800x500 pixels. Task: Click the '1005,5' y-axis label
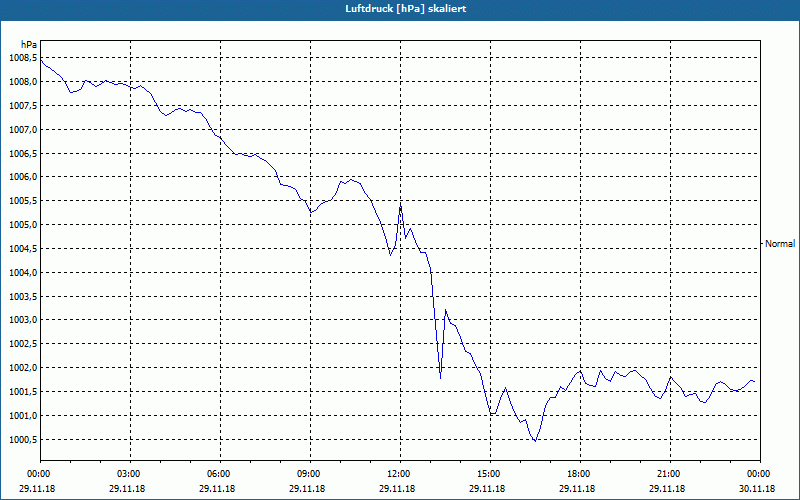(23, 201)
